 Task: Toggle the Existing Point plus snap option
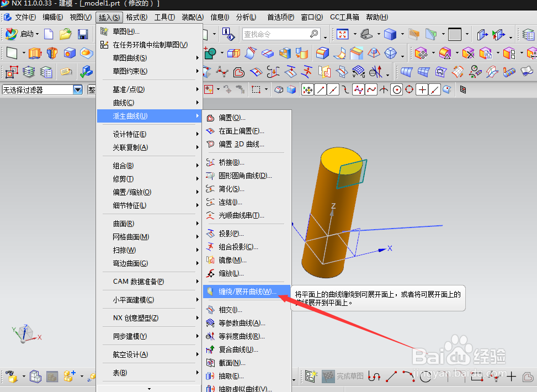[423, 90]
